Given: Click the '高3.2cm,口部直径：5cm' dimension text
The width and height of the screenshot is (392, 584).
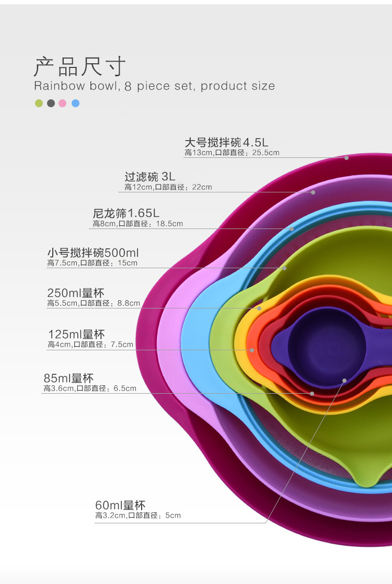Looking at the screenshot, I should tap(138, 516).
